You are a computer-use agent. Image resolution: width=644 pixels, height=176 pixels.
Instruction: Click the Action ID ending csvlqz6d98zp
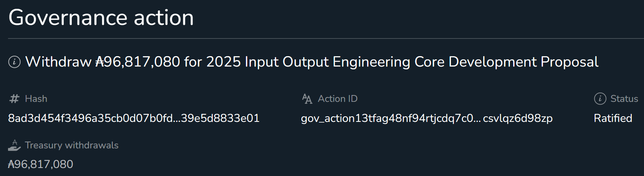[518, 118]
